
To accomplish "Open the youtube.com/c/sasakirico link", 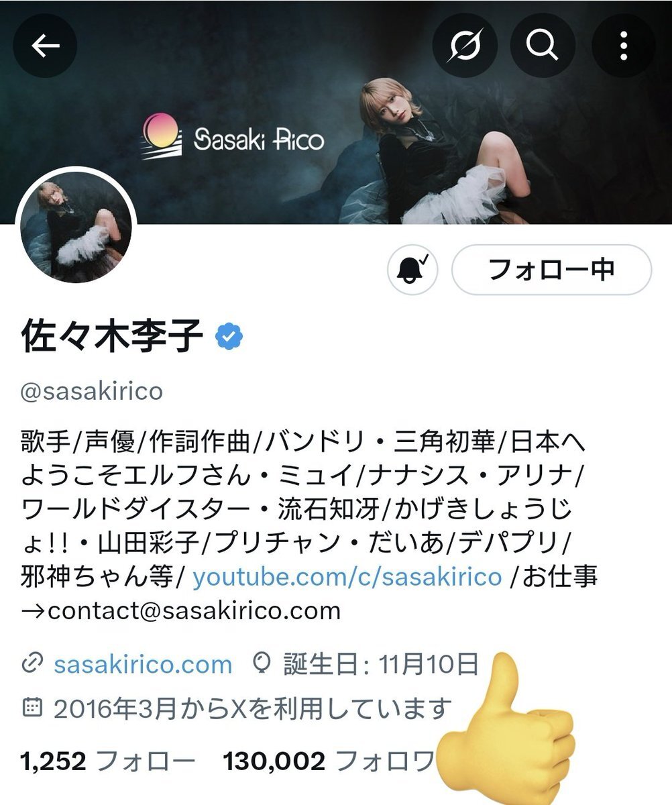I will click(x=347, y=577).
